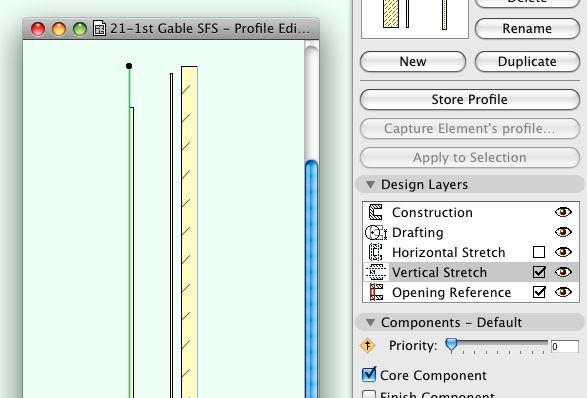The image size is (587, 398).
Task: Uncheck the Vertical Stretch checkbox
Action: pos(539,272)
